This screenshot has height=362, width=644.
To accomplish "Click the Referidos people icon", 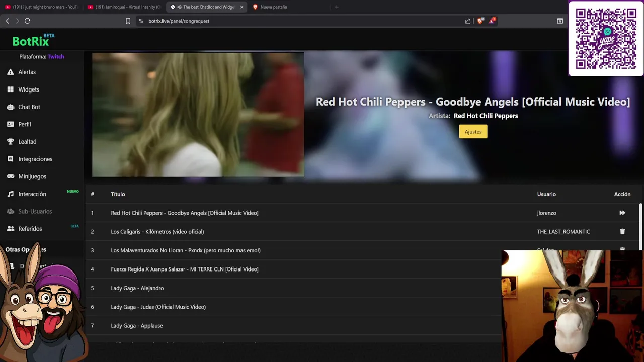I will pos(10,229).
